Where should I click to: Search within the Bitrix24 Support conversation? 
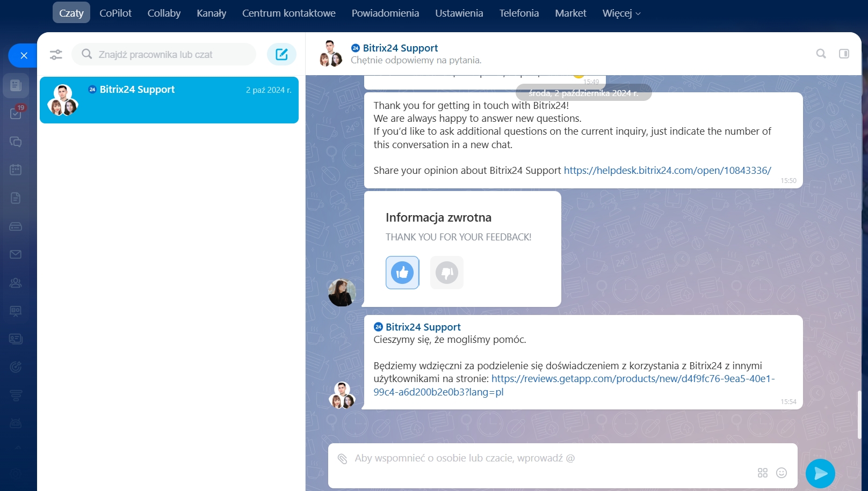point(821,54)
